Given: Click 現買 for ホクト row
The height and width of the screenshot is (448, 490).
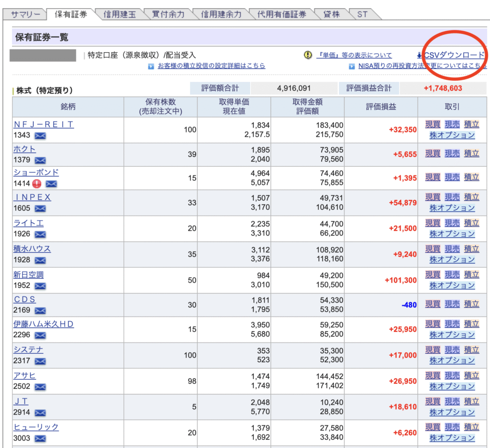Looking at the screenshot, I should [x=433, y=153].
